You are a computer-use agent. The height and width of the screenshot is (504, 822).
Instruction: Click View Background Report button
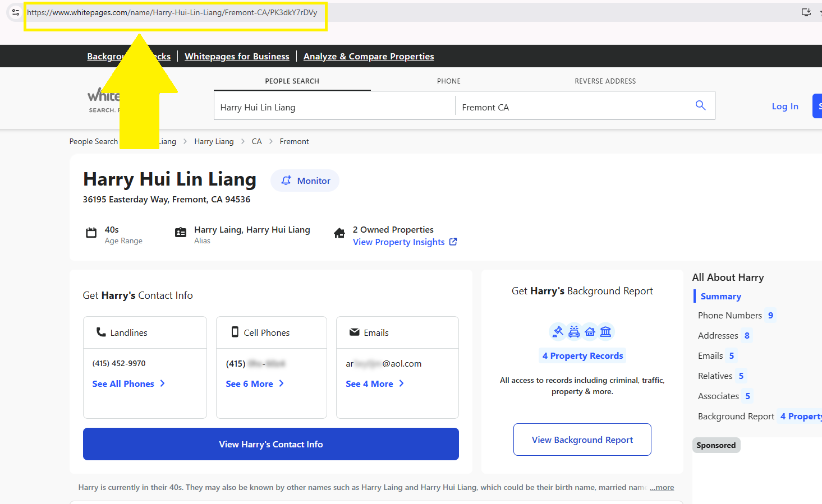coord(582,440)
